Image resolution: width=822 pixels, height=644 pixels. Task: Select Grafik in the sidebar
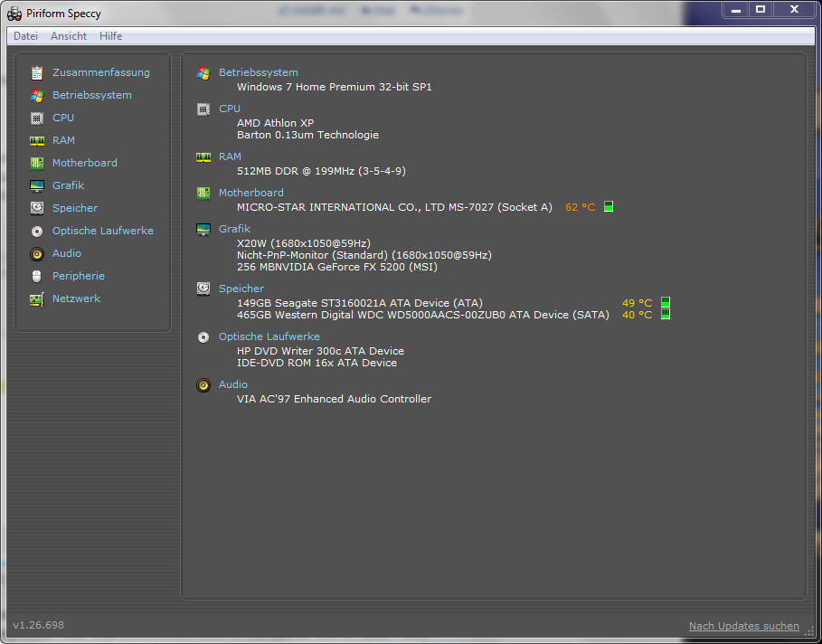tap(68, 185)
